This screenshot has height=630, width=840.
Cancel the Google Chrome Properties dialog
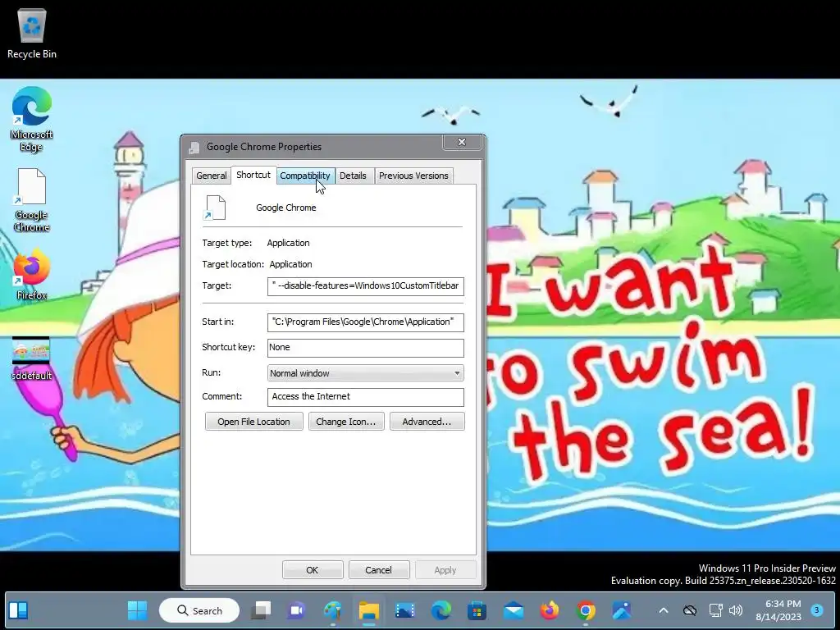coord(379,570)
